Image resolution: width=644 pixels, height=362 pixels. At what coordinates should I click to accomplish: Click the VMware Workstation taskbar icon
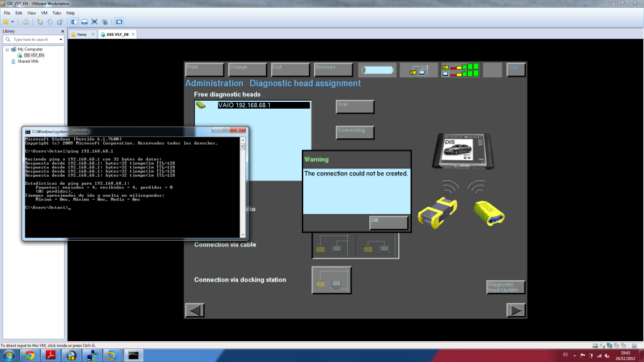[x=112, y=356]
